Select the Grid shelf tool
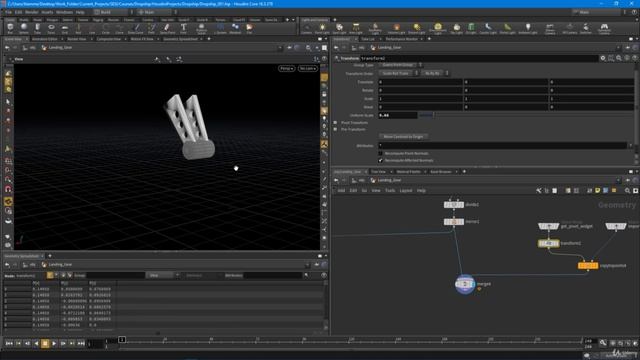The image size is (640, 360). [x=64, y=28]
